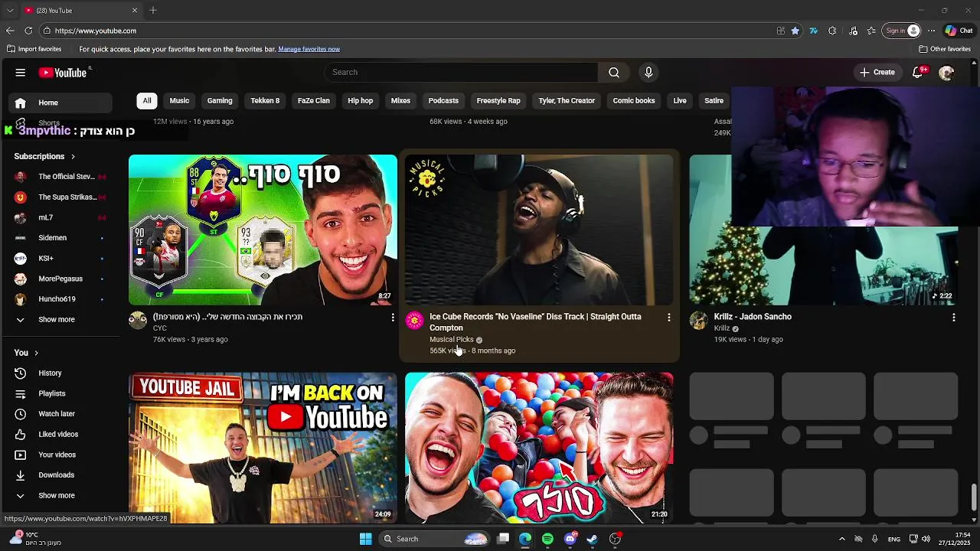Open the No Vaseline video thumbnail
This screenshot has height=551, width=980.
(x=539, y=230)
